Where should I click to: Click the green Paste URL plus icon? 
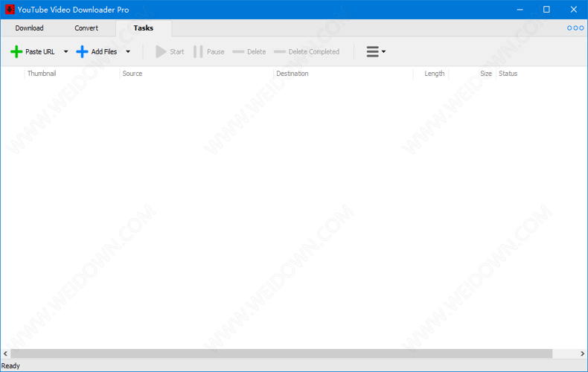point(16,52)
